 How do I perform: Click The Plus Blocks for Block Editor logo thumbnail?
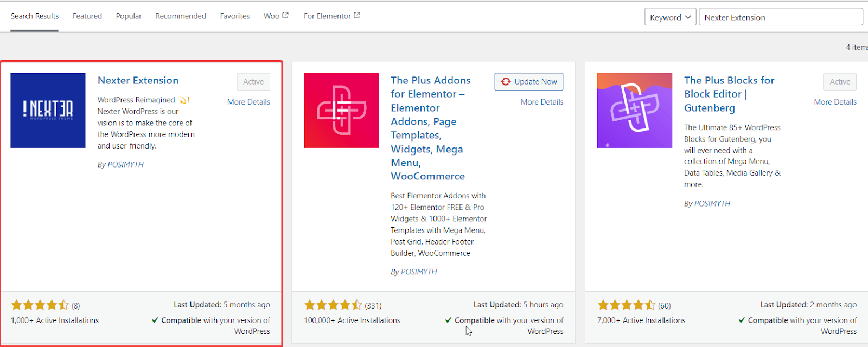point(635,111)
